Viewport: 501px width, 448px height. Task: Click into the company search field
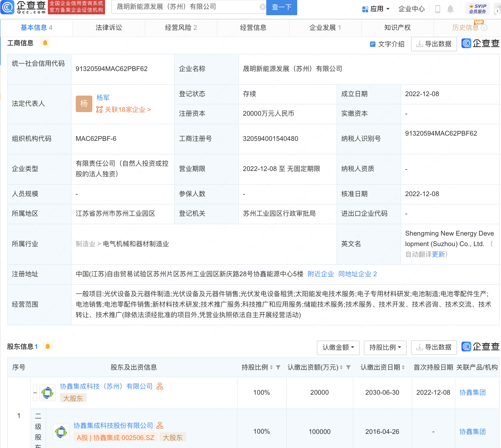pyautogui.click(x=185, y=7)
